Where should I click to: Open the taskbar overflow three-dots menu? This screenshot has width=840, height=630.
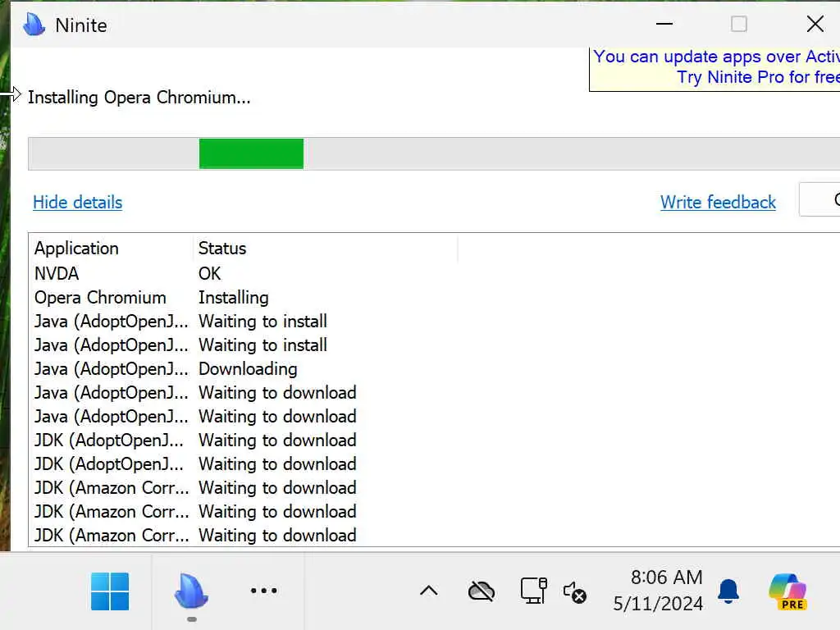click(x=263, y=591)
